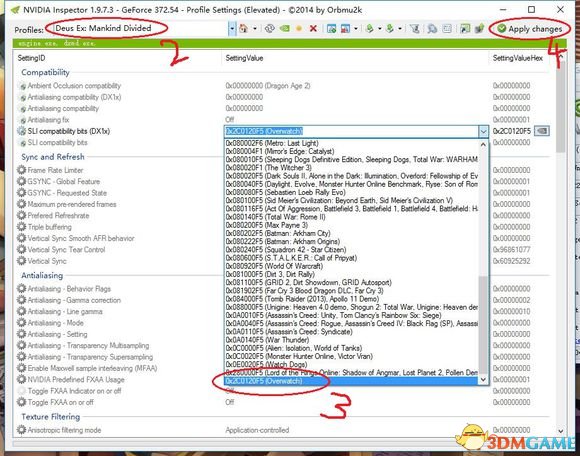Expand the SLI compatibility bits value dropdown arrow
Screen dimensions: 580x456
click(483, 132)
